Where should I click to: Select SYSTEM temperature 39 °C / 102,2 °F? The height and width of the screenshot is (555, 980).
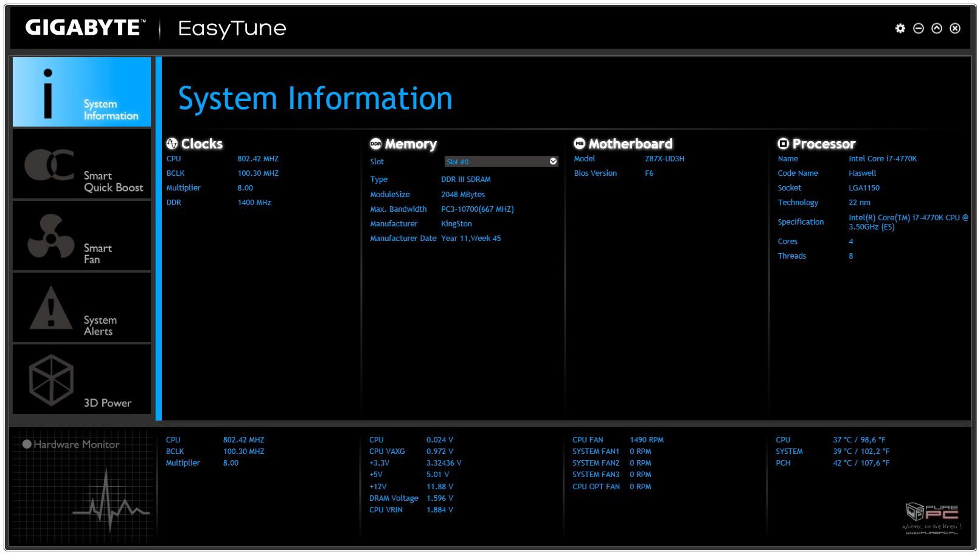(861, 452)
